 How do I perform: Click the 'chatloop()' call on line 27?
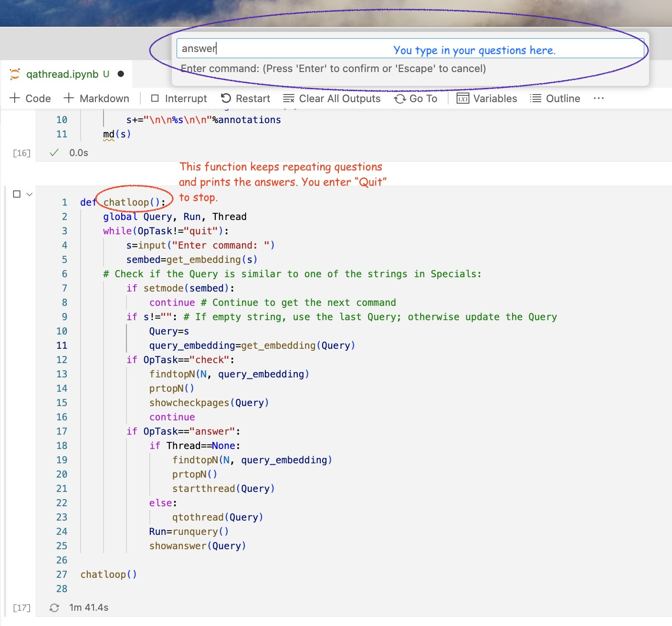pyautogui.click(x=109, y=574)
